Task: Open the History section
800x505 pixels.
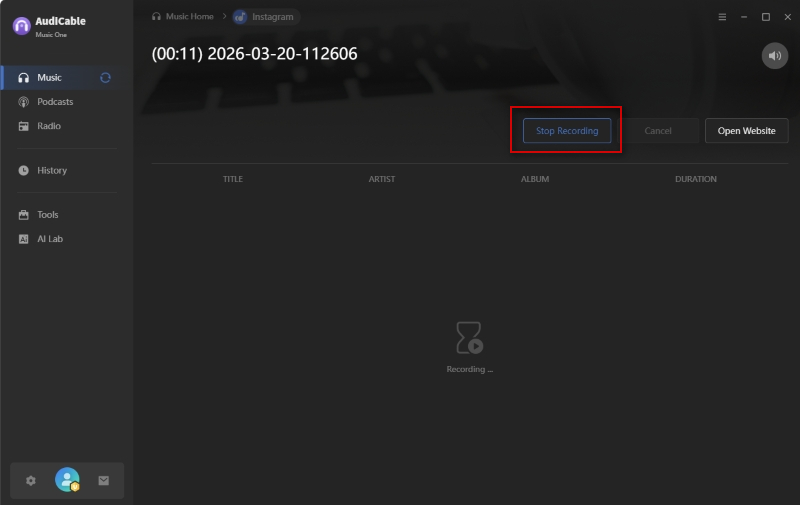Action: 67,170
